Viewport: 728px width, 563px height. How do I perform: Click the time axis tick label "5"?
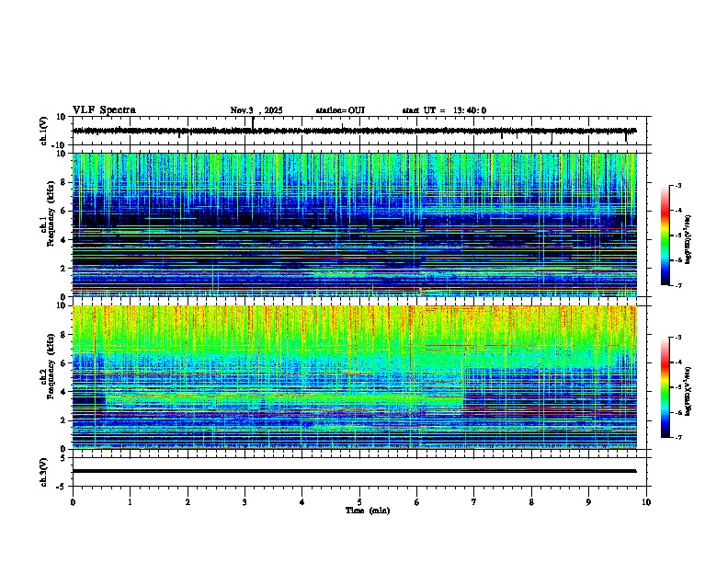pyautogui.click(x=359, y=502)
